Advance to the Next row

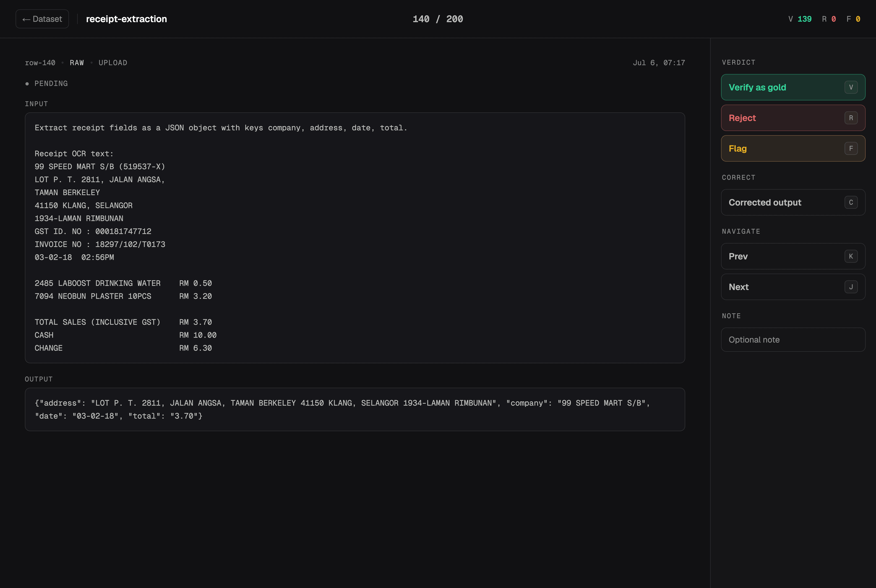[793, 287]
